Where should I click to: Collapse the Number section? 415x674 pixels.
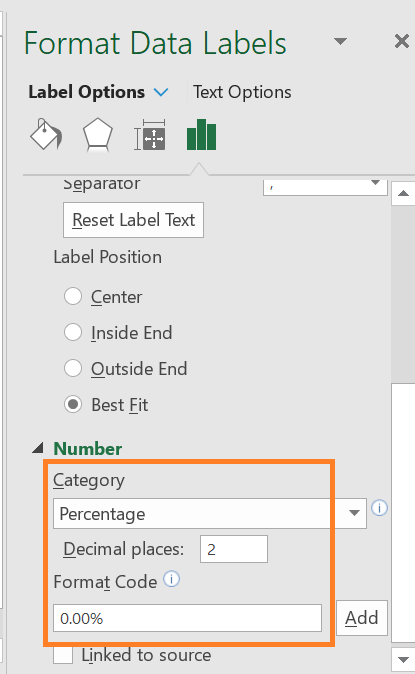[x=38, y=448]
